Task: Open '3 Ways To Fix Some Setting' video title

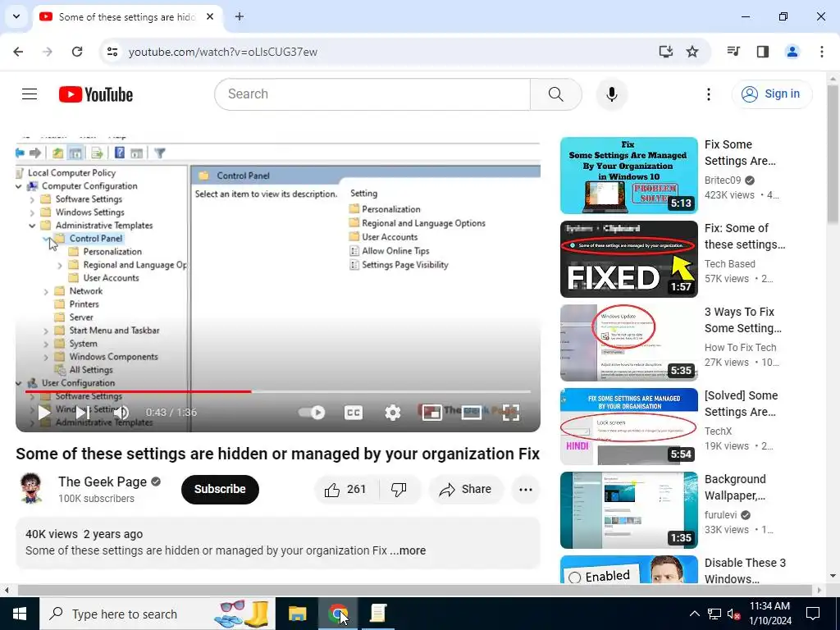Action: pos(743,320)
